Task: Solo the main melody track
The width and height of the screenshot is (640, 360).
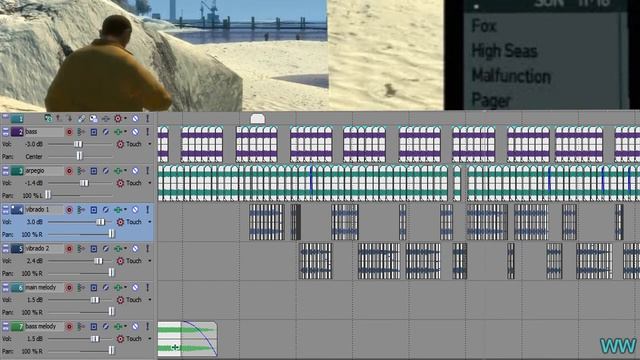Action: [x=147, y=287]
